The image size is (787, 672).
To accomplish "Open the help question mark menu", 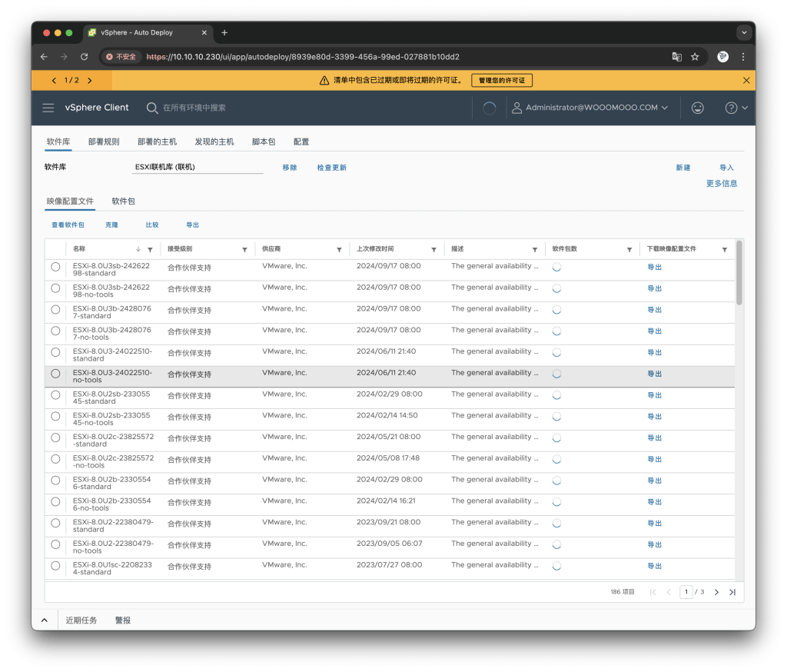I will pos(736,108).
